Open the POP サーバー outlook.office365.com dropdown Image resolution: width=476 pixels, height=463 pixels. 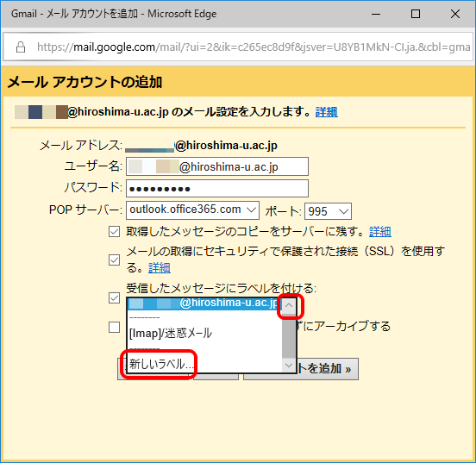192,210
